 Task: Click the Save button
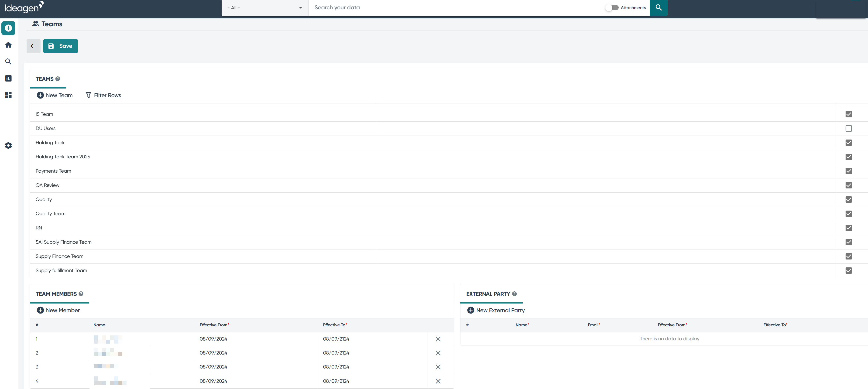point(60,46)
